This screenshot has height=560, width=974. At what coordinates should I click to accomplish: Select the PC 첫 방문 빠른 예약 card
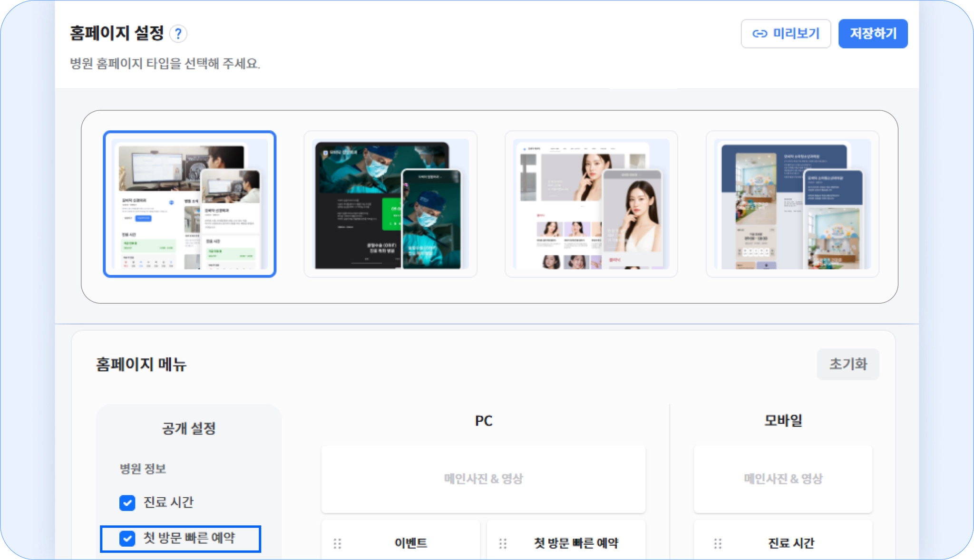pos(575,543)
